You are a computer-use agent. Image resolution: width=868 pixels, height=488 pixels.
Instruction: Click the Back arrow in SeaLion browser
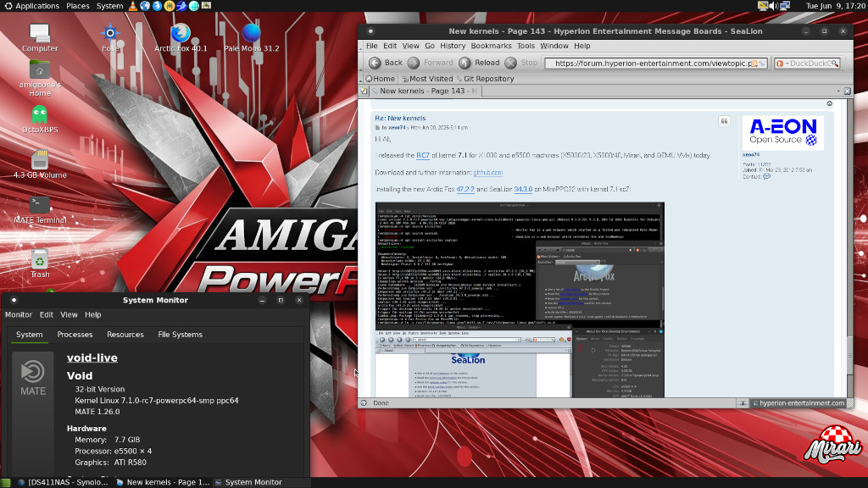(x=375, y=63)
